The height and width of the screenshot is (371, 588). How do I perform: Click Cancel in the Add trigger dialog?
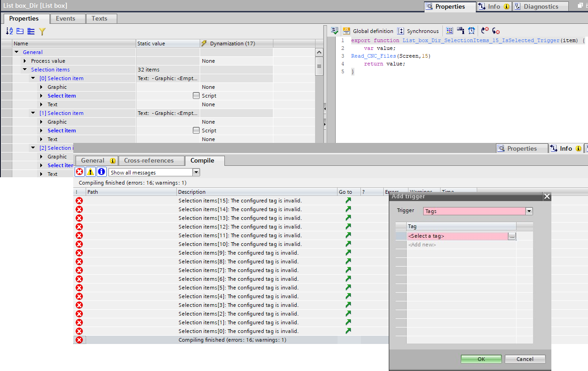tap(525, 359)
